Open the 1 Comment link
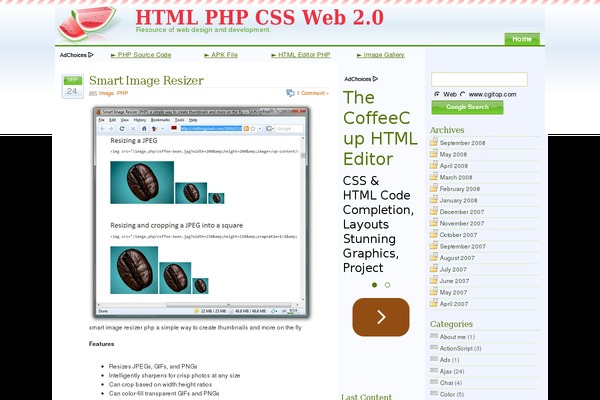This screenshot has width=600, height=400. click(x=312, y=93)
